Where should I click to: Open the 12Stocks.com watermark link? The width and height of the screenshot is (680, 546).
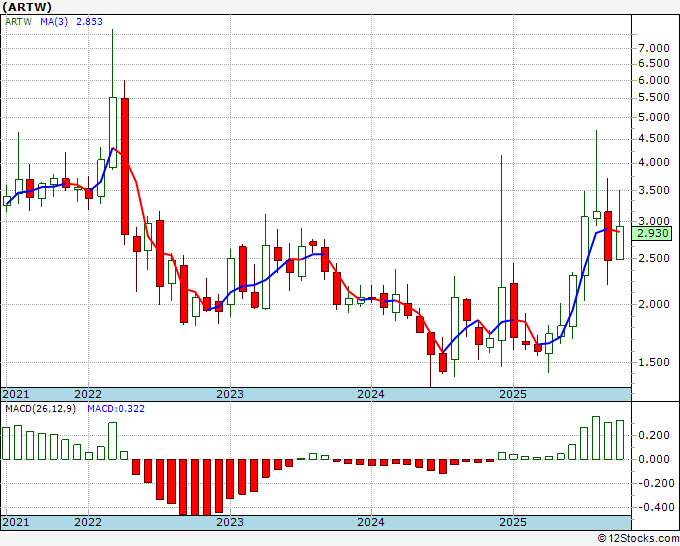tap(636, 538)
